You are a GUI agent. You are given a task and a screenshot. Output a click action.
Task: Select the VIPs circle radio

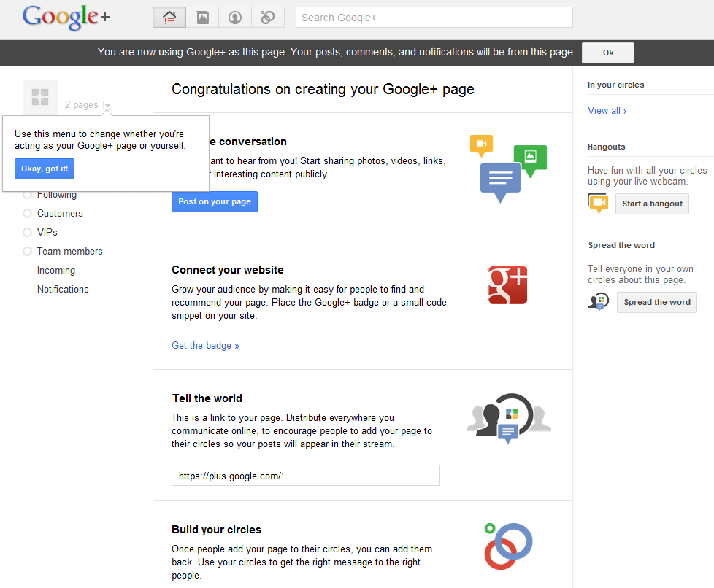[x=28, y=233]
